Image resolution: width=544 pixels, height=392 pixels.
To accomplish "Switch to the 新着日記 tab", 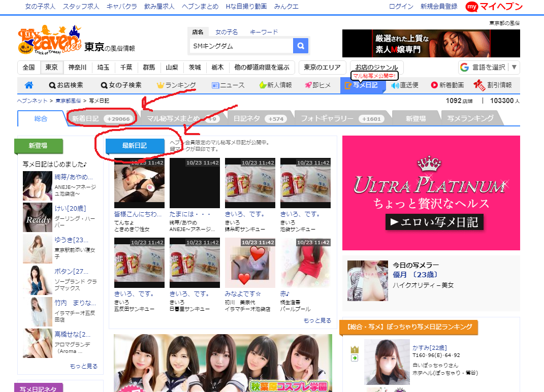I will click(102, 118).
